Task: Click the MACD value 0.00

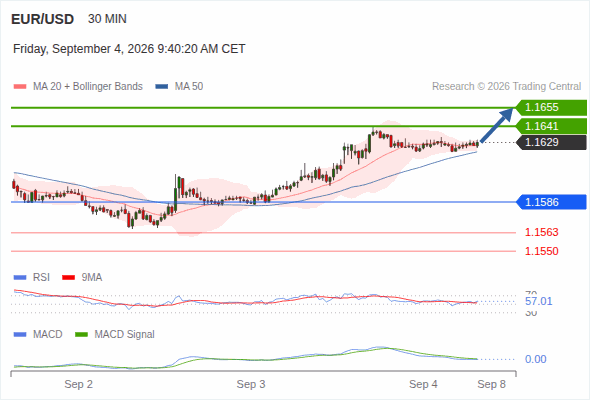Action: 536,359
